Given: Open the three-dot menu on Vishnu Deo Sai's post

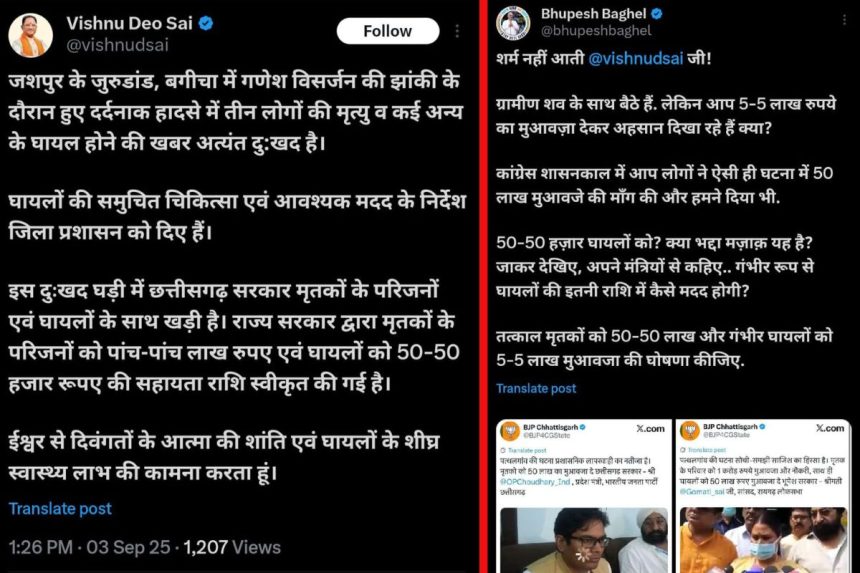Looking at the screenshot, I should [x=457, y=31].
